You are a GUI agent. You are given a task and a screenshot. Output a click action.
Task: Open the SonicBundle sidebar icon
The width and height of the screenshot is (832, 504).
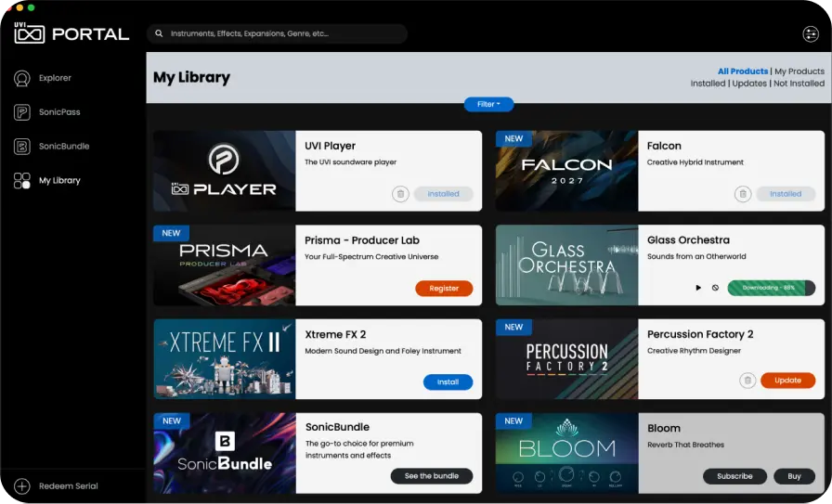21,147
